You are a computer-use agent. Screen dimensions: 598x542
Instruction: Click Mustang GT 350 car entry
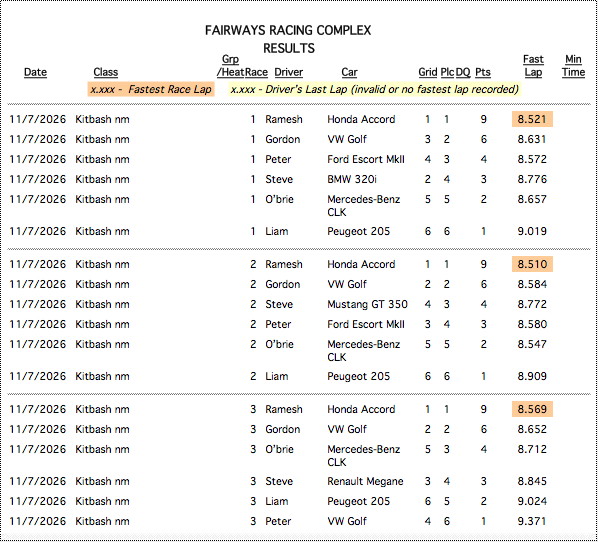[x=367, y=304]
